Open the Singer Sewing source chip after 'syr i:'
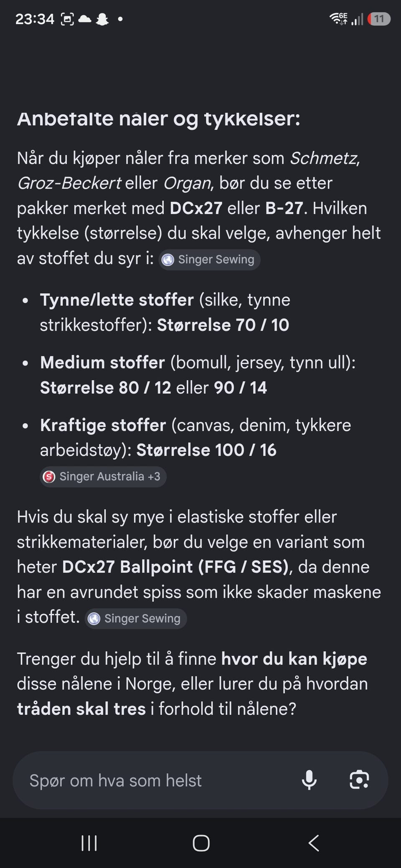 tap(210, 260)
